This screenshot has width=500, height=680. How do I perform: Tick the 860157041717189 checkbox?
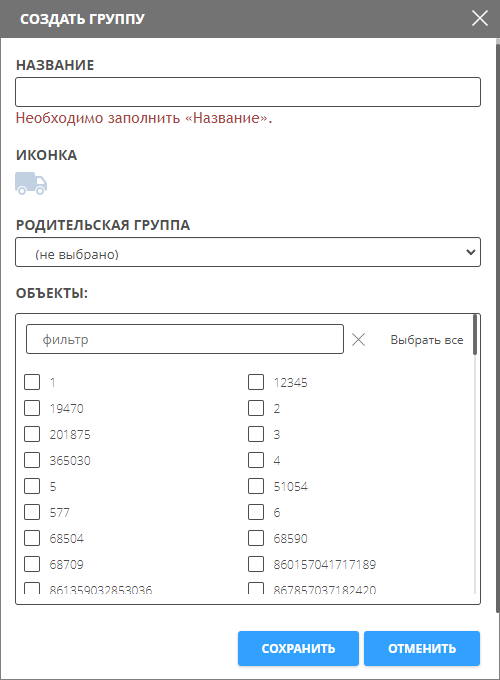[x=256, y=564]
